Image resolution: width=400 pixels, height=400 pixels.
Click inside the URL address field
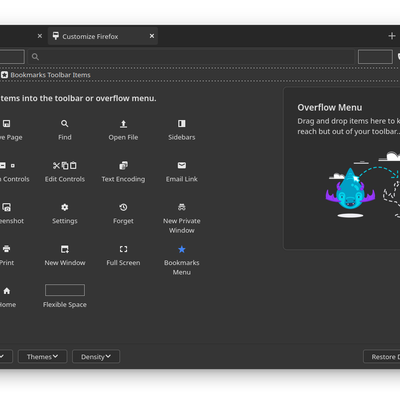tap(191, 57)
